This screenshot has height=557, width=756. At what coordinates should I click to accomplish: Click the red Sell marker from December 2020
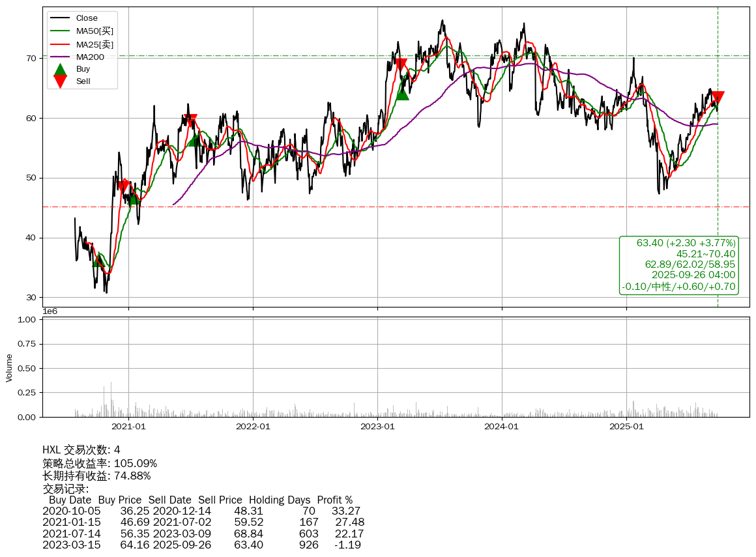point(123,186)
